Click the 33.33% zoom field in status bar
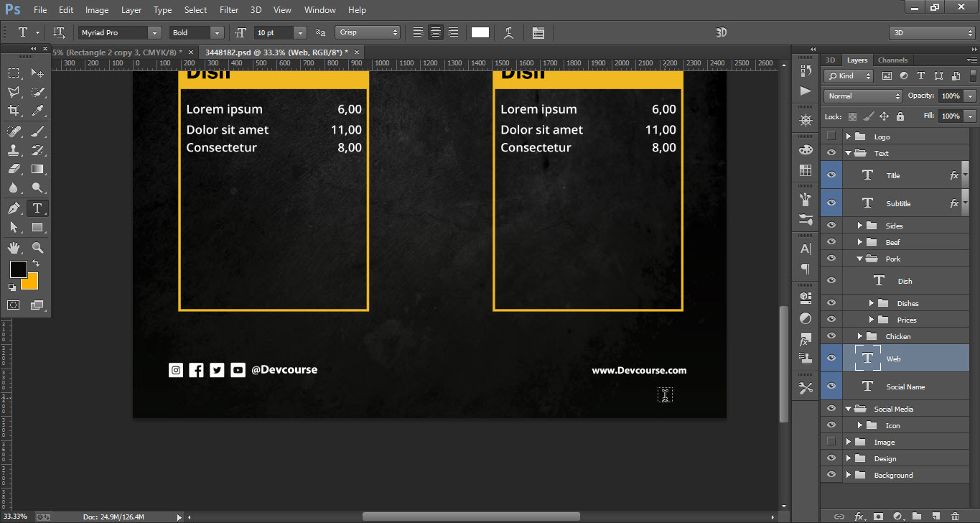The height and width of the screenshot is (523, 980). [14, 516]
